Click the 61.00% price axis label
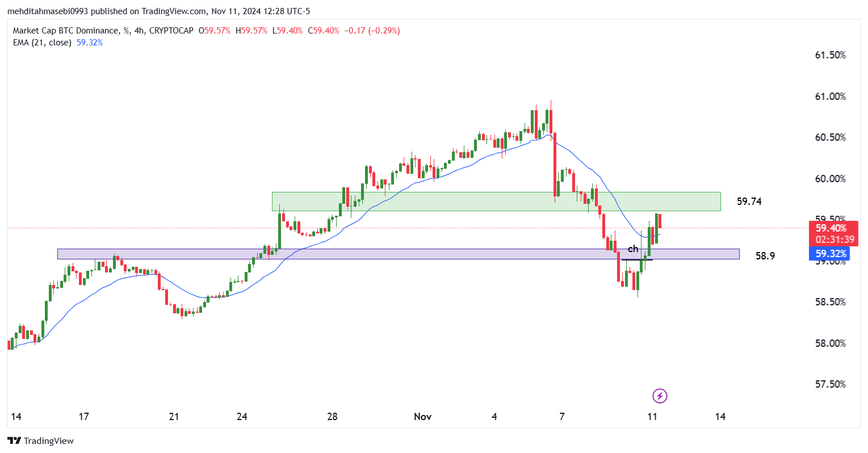The image size is (868, 453). [x=831, y=97]
